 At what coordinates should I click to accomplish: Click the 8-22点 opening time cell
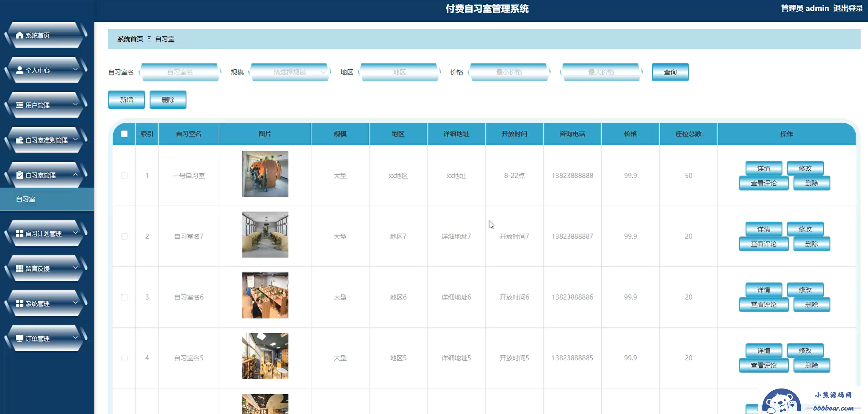(514, 175)
